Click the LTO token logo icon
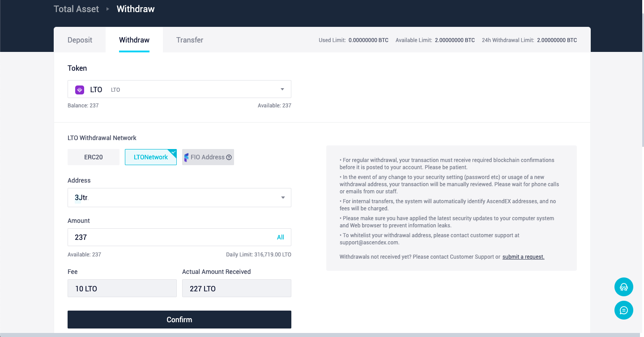Image resolution: width=644 pixels, height=337 pixels. 80,90
